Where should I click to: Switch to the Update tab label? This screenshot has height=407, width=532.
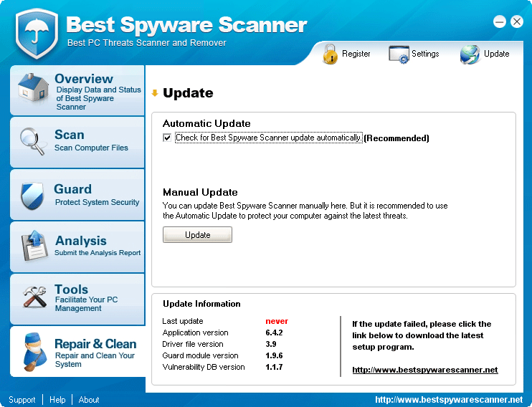click(x=496, y=54)
